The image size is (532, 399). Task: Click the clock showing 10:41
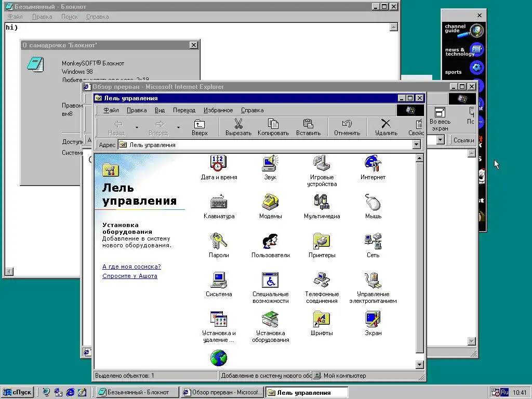click(520, 393)
